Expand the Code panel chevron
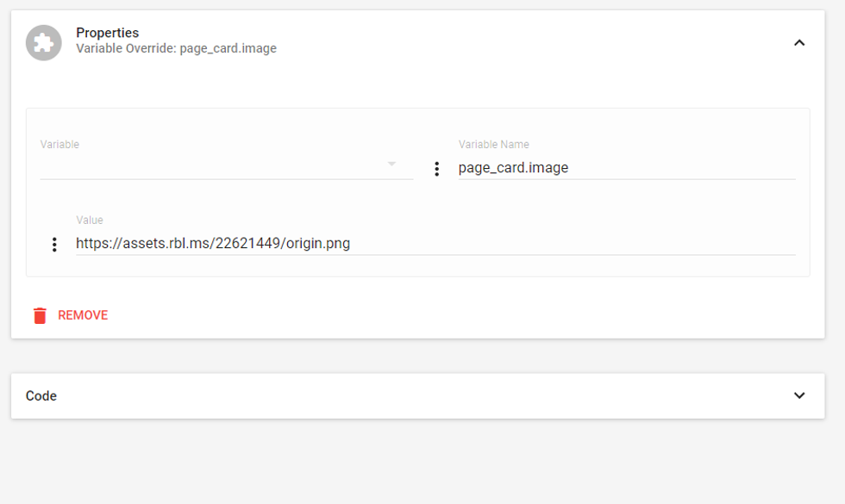845x504 pixels. click(799, 396)
